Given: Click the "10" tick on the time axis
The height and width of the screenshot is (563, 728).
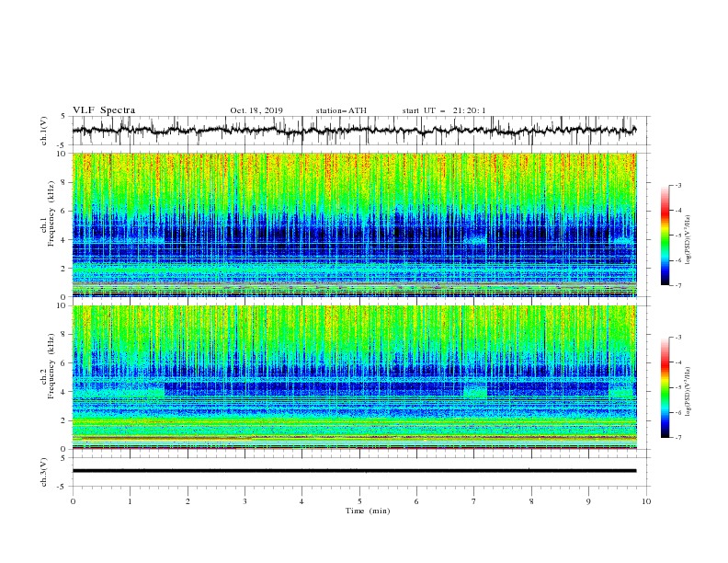Looking at the screenshot, I should coord(646,501).
